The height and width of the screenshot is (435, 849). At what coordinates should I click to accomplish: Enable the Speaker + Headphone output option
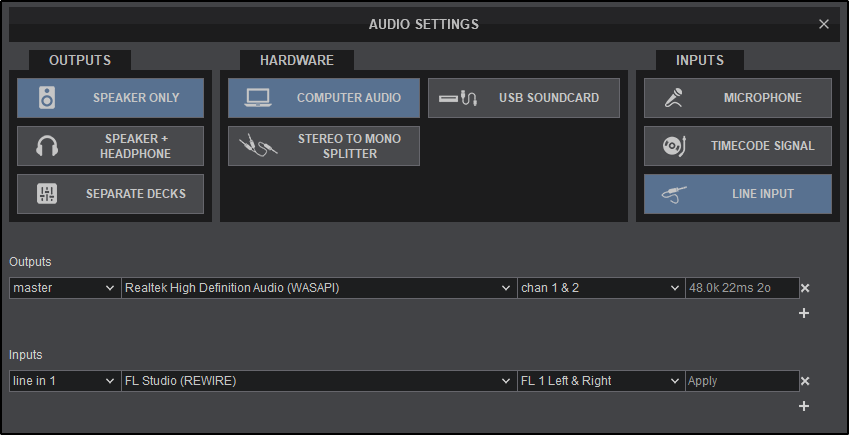click(110, 146)
